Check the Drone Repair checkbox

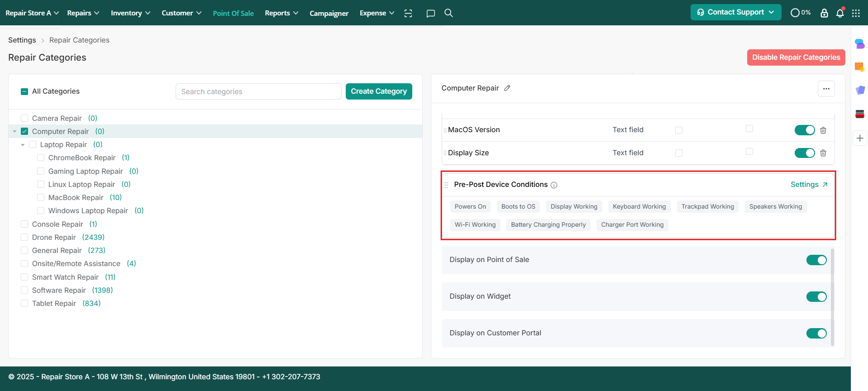[x=24, y=238]
